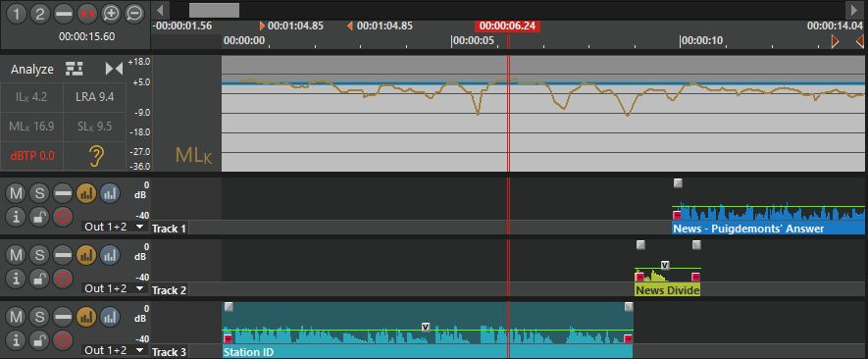Click the zoom out magnifier icon
868x359 pixels.
coord(134,14)
